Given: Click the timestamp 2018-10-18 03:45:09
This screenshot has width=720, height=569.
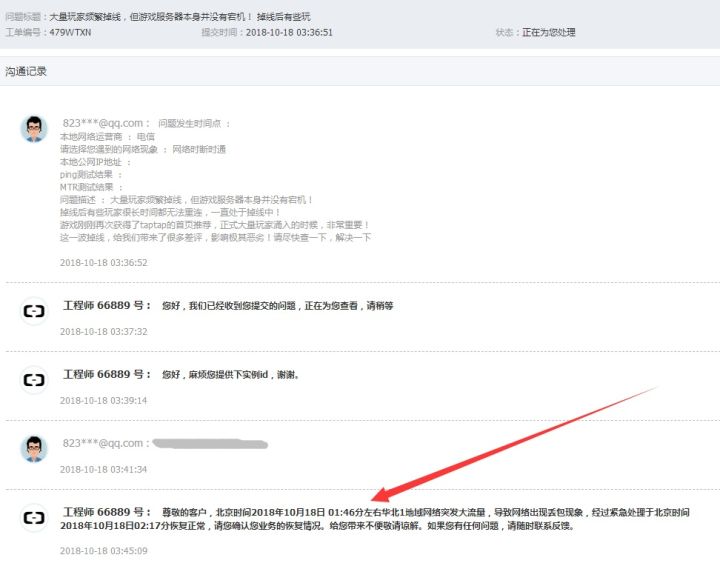Looking at the screenshot, I should pos(103,551).
